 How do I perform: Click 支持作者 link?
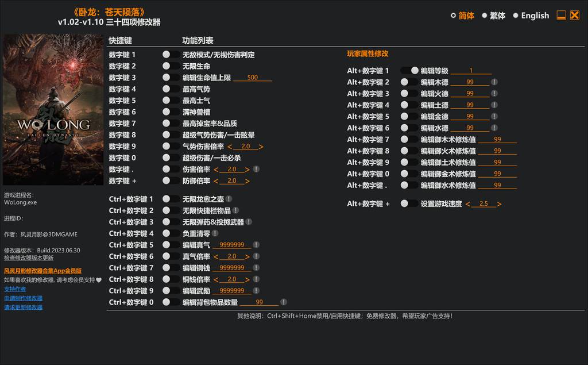15,289
